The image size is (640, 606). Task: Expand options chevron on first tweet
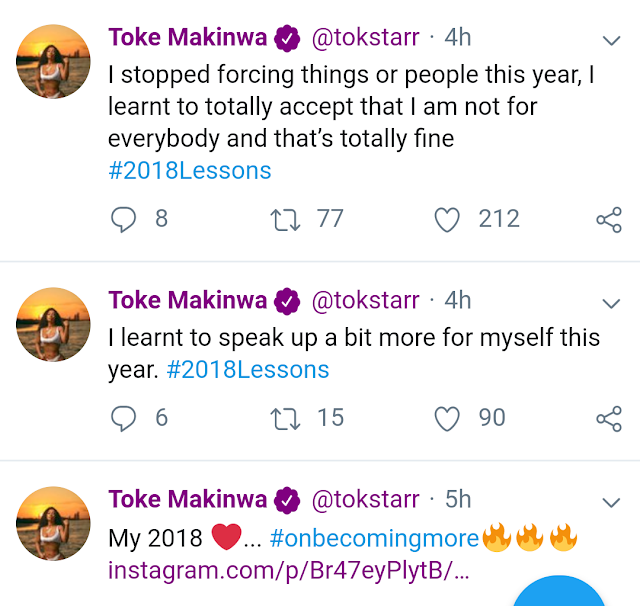point(610,41)
